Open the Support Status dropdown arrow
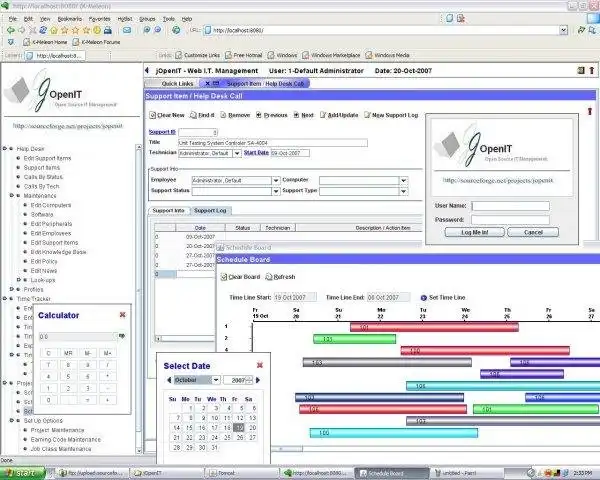600x480 pixels. (x=276, y=191)
